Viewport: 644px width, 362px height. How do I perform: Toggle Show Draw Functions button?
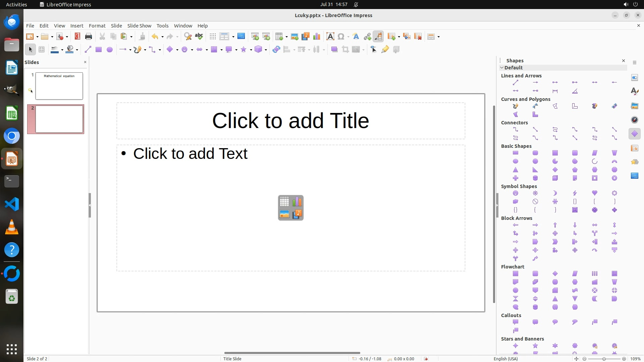378,37
